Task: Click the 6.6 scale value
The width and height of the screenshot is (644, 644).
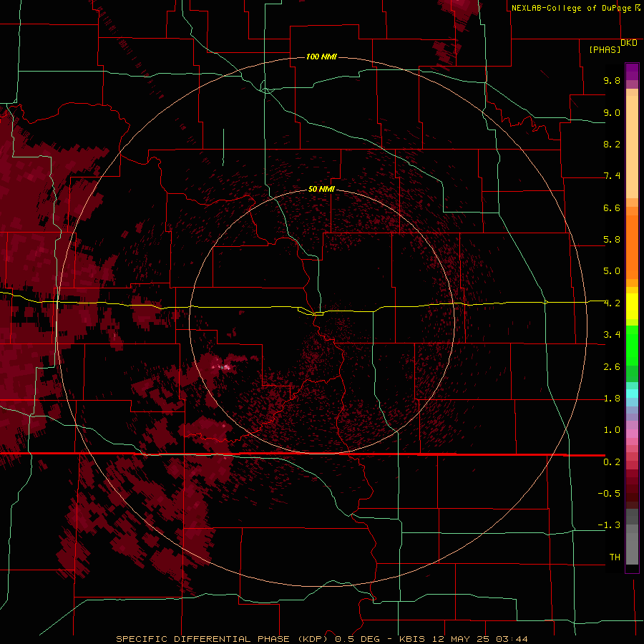Action: [612, 208]
